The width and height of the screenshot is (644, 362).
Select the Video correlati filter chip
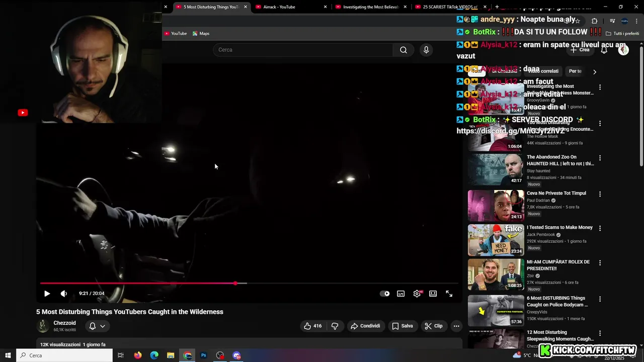click(x=543, y=71)
